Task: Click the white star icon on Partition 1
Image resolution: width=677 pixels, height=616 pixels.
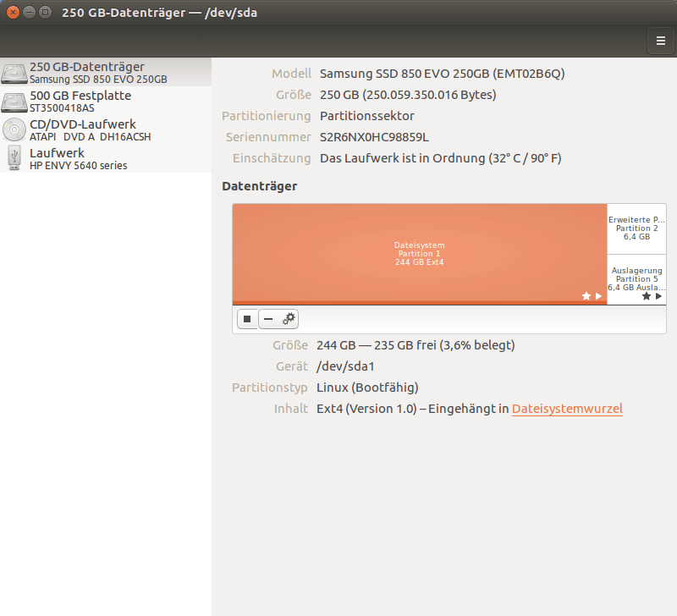Action: click(x=586, y=296)
